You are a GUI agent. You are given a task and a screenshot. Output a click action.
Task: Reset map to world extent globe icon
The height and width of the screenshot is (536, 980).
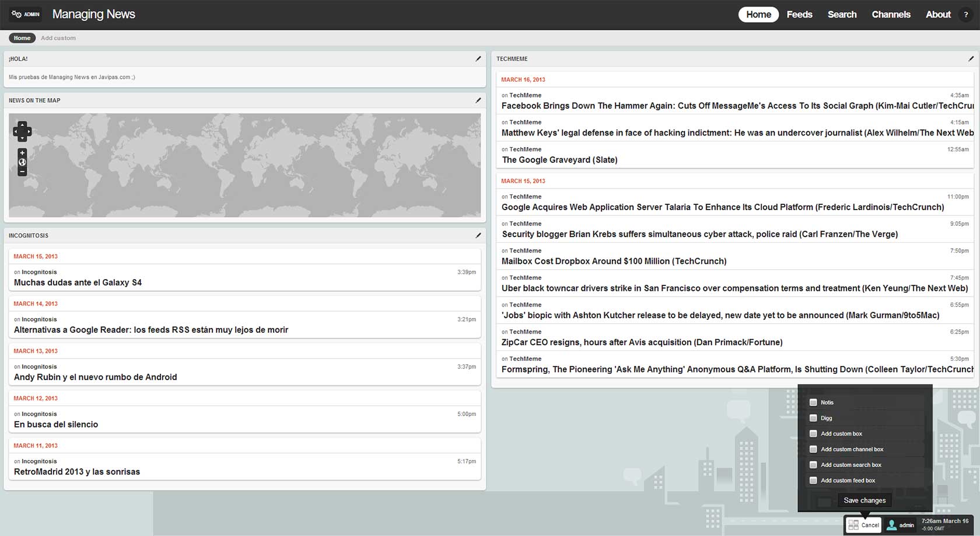pyautogui.click(x=22, y=162)
